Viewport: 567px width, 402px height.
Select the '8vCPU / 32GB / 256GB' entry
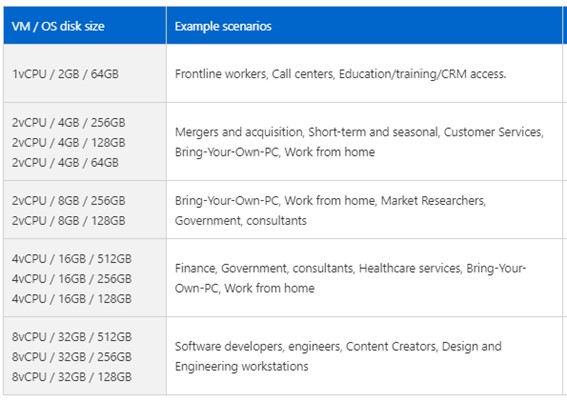coord(72,357)
